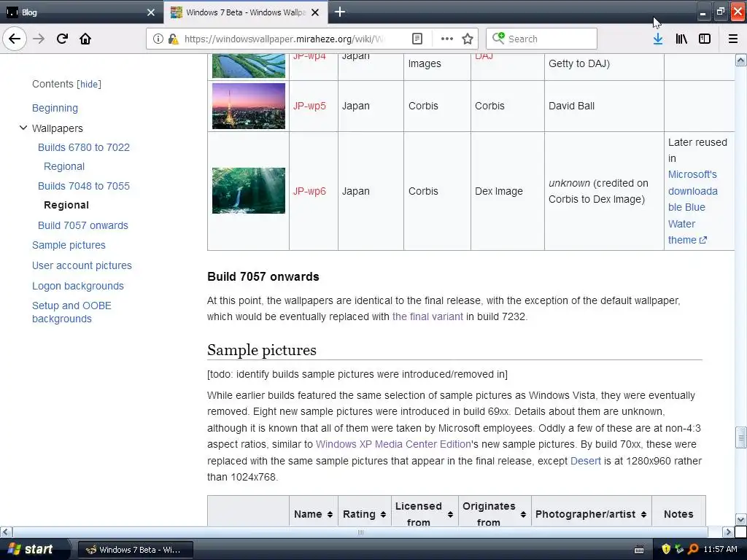Jump to Builds 7048 to 7055 section
Screen dimensions: 747x560
pos(84,186)
